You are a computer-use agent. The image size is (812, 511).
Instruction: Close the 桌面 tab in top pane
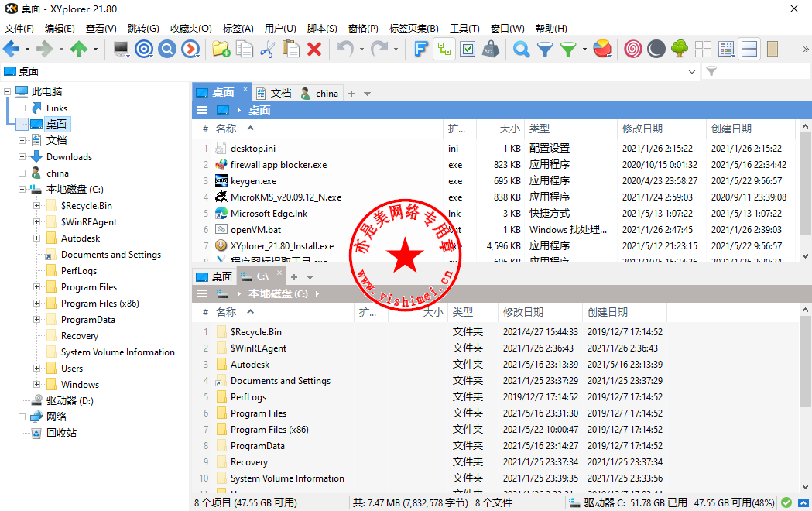tap(245, 89)
